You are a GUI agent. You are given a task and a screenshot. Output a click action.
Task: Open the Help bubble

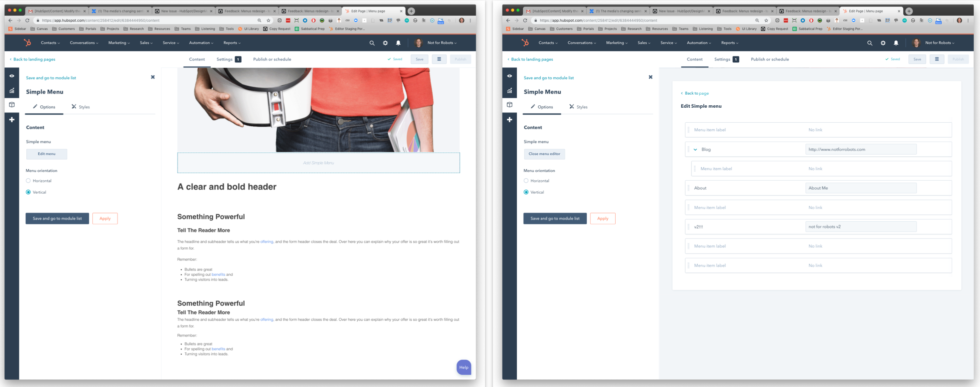click(x=463, y=367)
